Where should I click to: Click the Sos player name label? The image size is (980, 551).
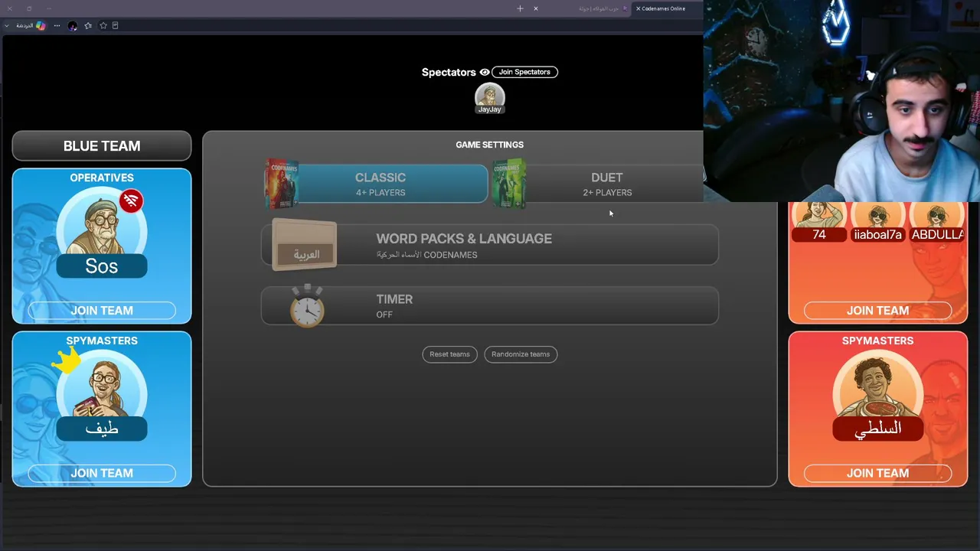(102, 266)
